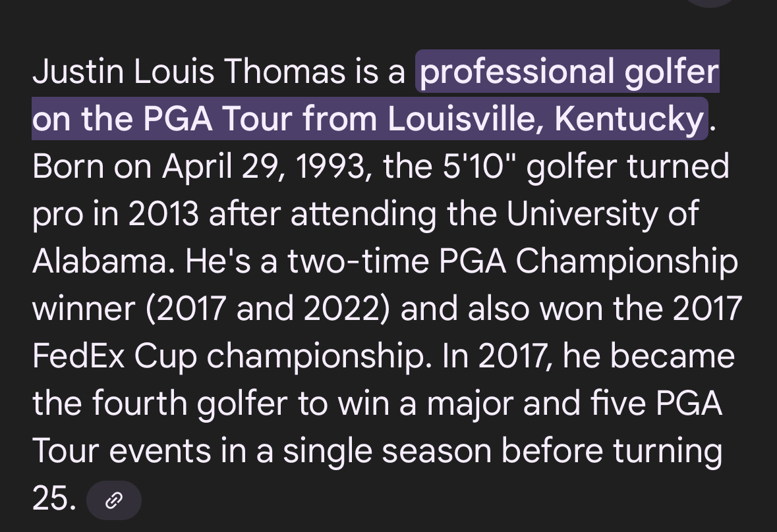Click the number "25." ending the paragraph
Viewport: 777px width, 532px height.
pos(54,500)
